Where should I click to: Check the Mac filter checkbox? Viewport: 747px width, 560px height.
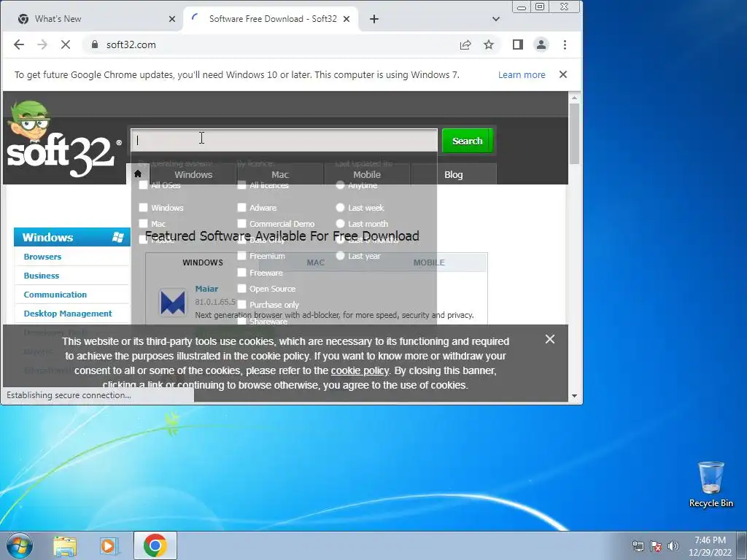coord(144,223)
